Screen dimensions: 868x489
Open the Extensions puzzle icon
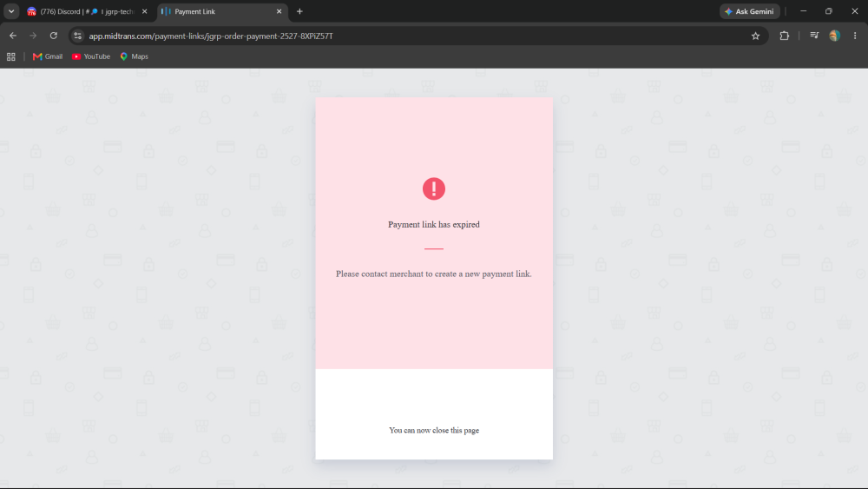coord(785,36)
